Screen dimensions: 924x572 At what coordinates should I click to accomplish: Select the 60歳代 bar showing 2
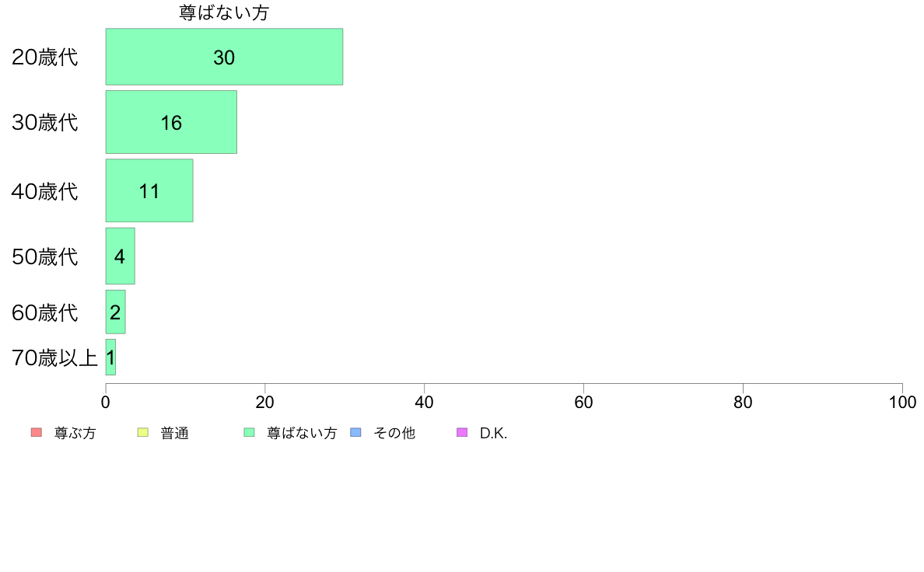point(115,312)
